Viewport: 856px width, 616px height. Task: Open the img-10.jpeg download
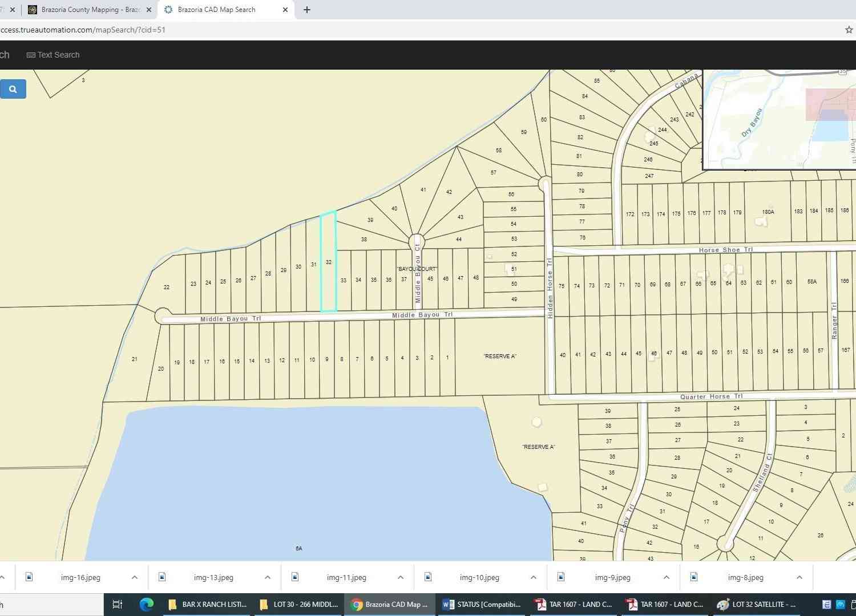point(479,577)
